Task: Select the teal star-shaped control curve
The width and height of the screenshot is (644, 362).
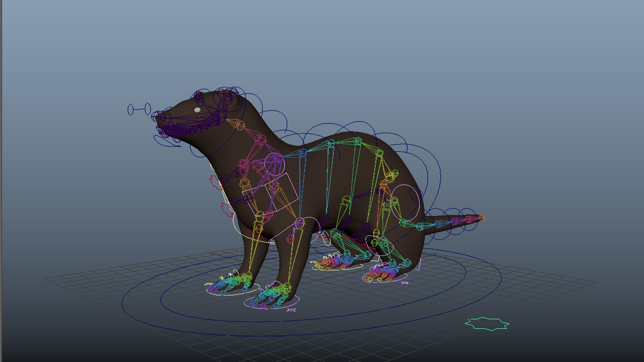Action: pyautogui.click(x=487, y=323)
